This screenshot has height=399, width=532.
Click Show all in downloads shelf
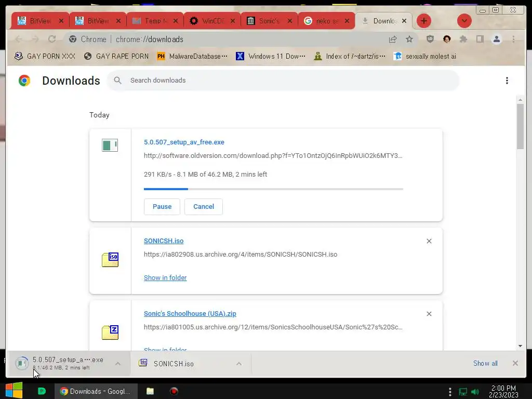[485, 363]
